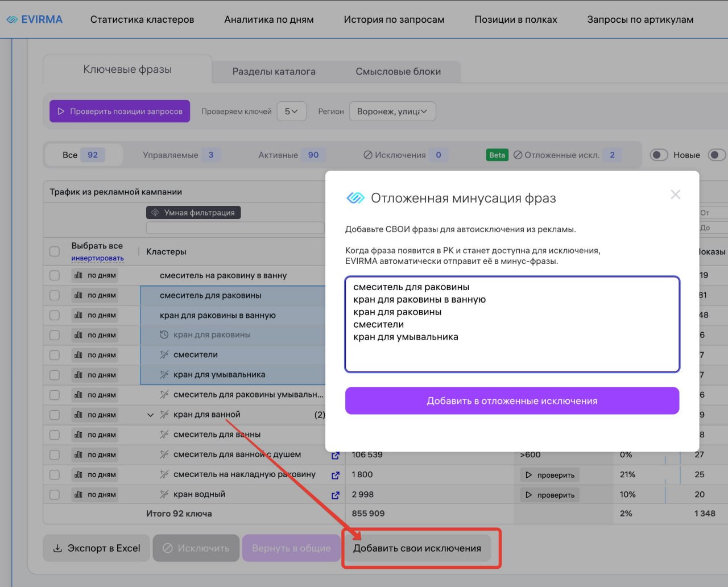Click the icon beside кран для ванной

tap(164, 415)
